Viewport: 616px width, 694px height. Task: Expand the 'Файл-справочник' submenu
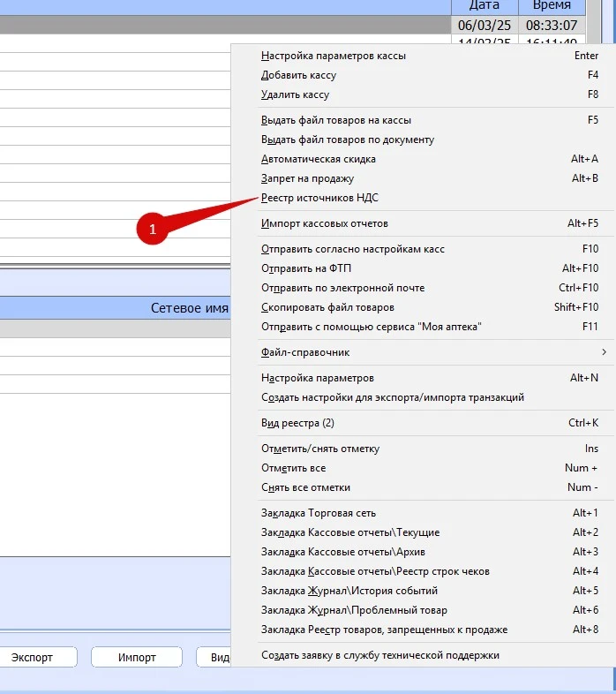[x=305, y=352]
